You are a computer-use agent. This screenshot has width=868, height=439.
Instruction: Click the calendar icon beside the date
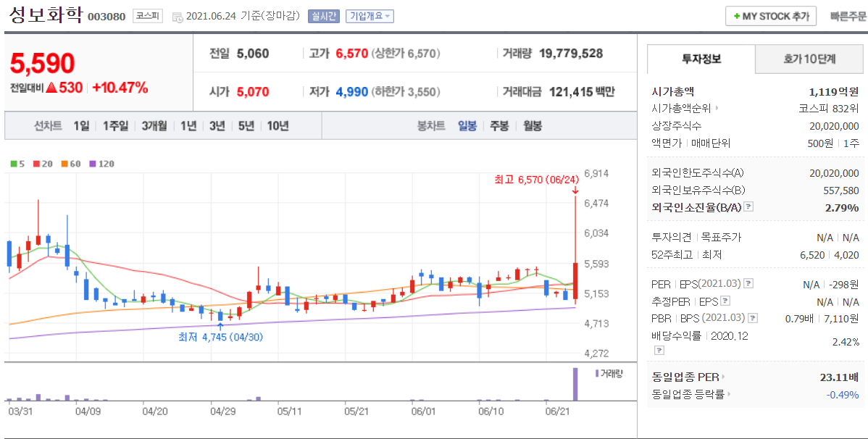pos(178,17)
